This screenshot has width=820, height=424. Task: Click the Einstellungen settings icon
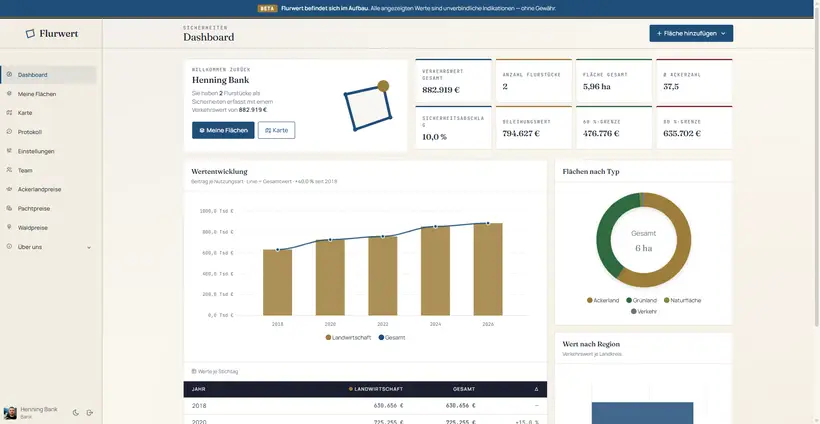pyautogui.click(x=9, y=151)
